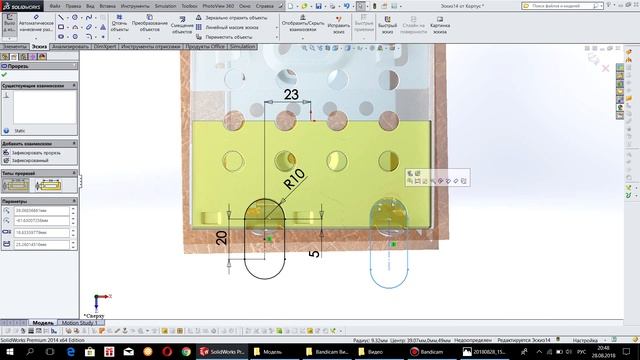Click the slot center Y coordinate field
640x360 pixels.
pos(42,221)
